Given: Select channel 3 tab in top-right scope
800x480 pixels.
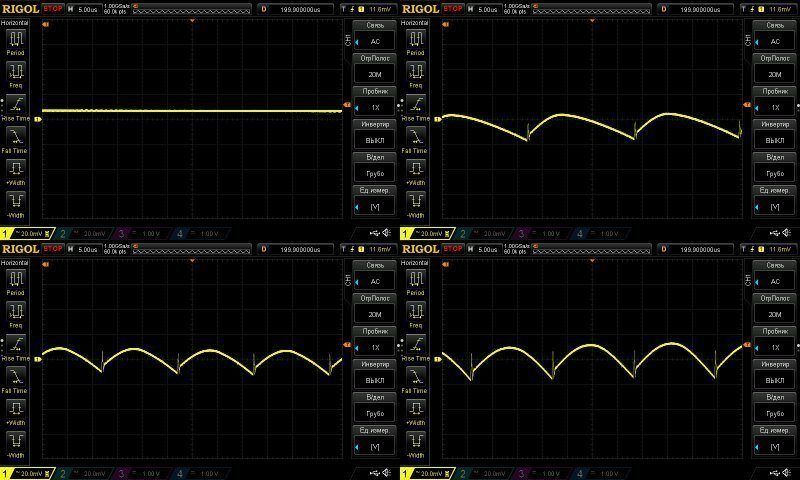Looking at the screenshot, I should point(542,234).
